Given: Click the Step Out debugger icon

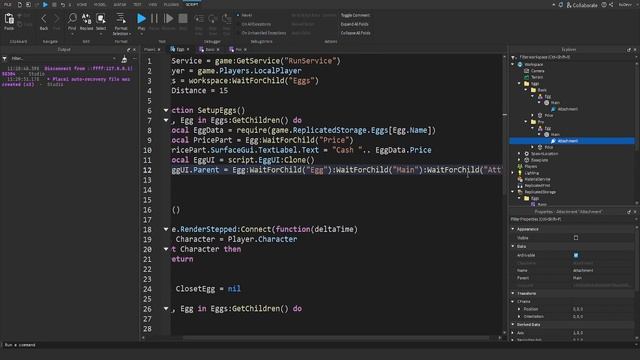Looking at the screenshot, I should pyautogui.click(x=227, y=19).
